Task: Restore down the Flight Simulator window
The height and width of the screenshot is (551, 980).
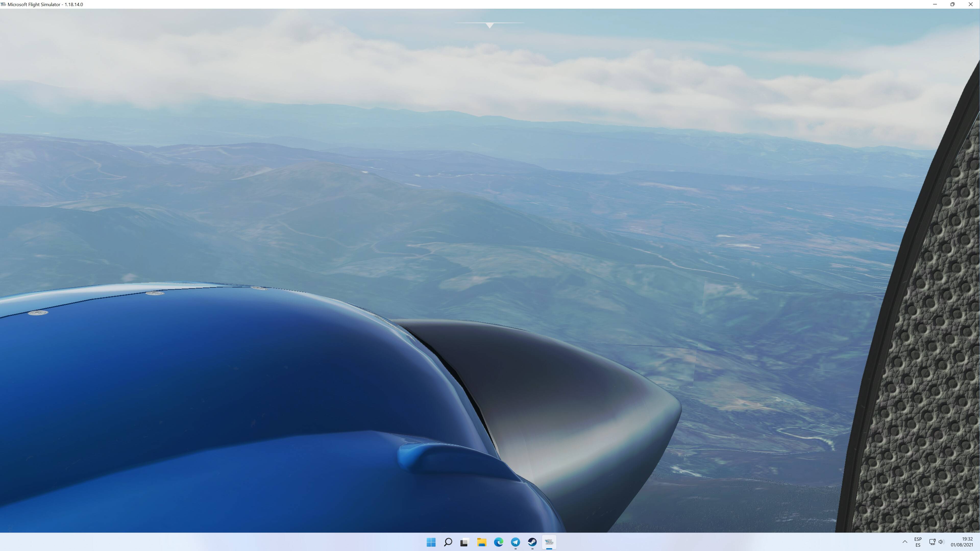Action: click(953, 4)
